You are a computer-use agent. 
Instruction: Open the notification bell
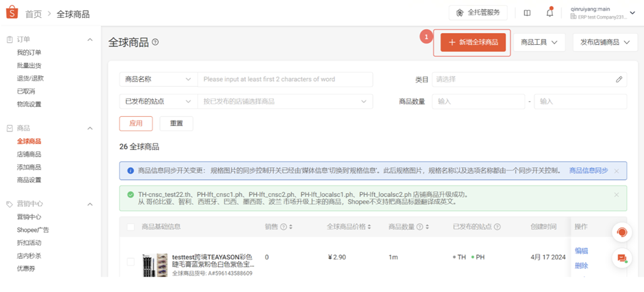[x=550, y=13]
